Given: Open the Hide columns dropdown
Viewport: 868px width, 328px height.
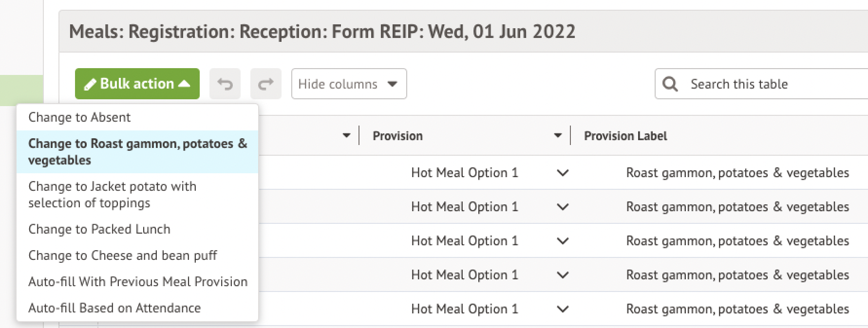Looking at the screenshot, I should (349, 84).
